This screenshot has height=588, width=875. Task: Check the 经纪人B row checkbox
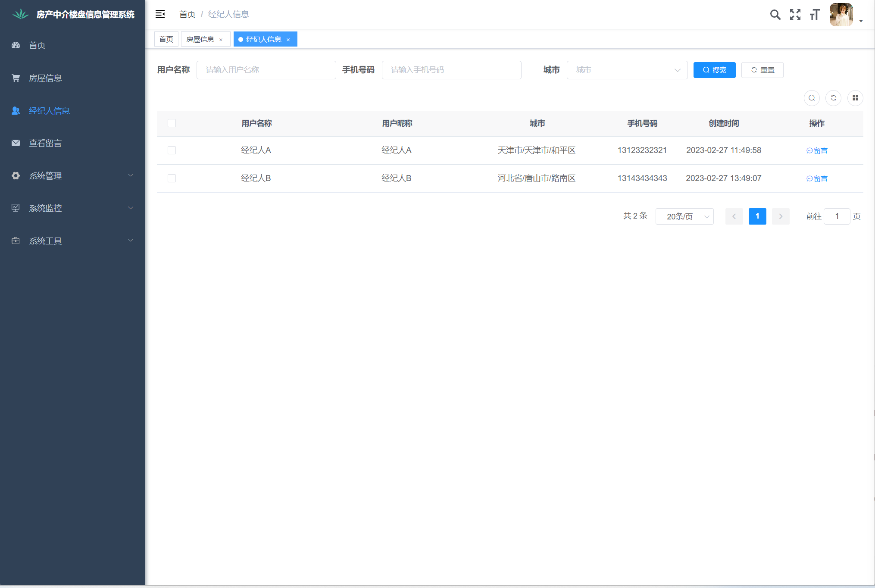(x=172, y=178)
